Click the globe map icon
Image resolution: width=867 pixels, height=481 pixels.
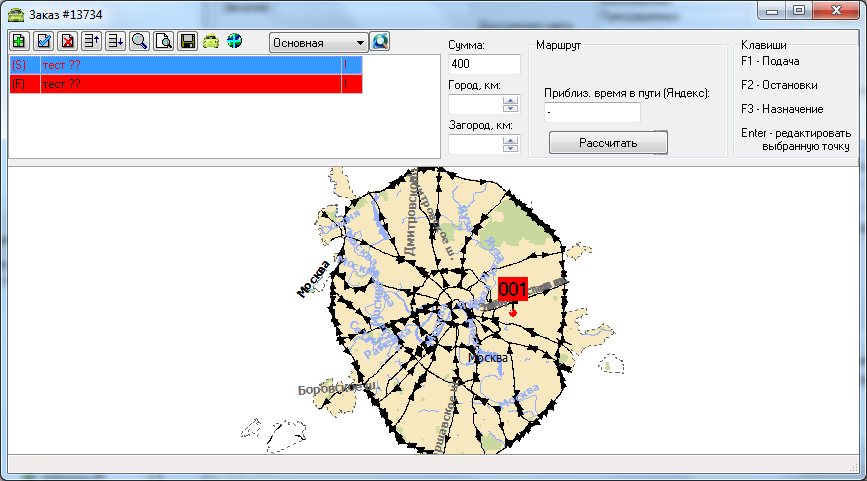tap(235, 42)
